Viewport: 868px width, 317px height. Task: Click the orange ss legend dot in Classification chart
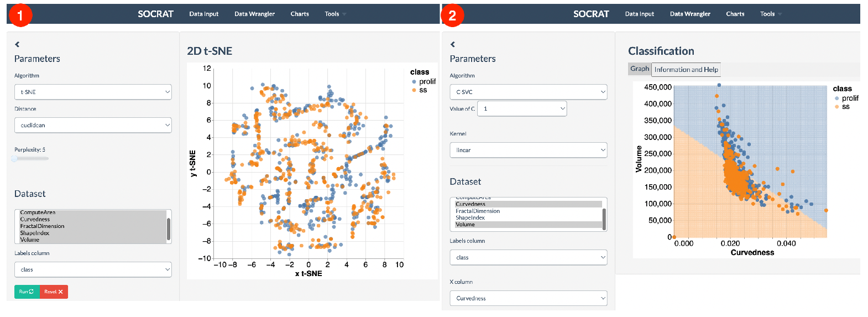[x=836, y=107]
